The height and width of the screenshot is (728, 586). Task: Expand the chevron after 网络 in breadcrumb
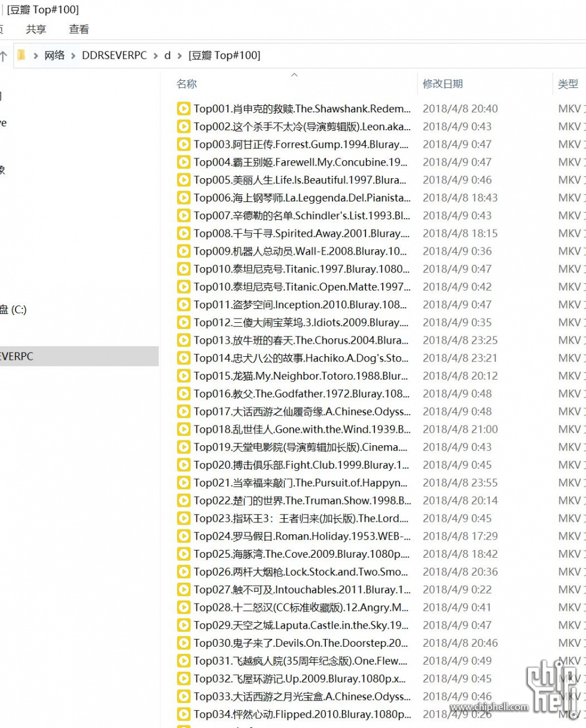74,55
